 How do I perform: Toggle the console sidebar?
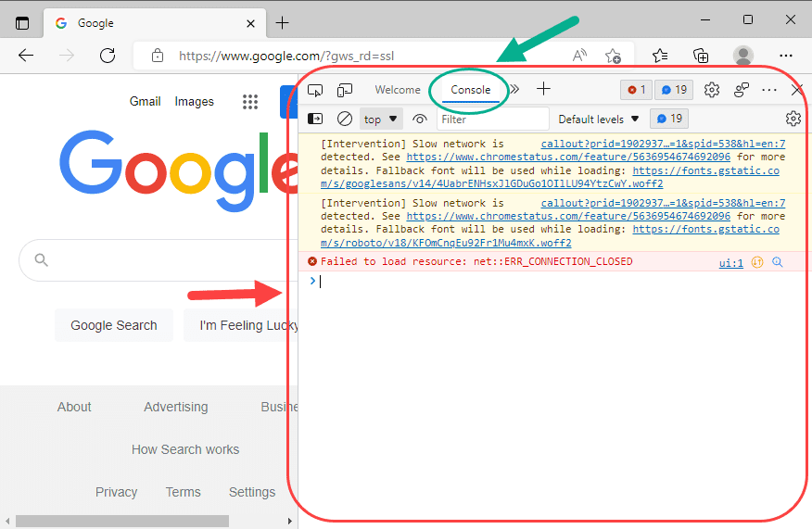point(315,120)
